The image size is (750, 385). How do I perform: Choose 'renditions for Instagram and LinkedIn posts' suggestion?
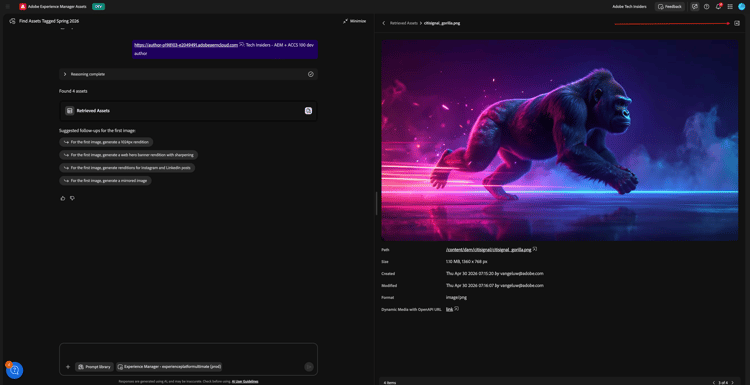click(x=127, y=168)
